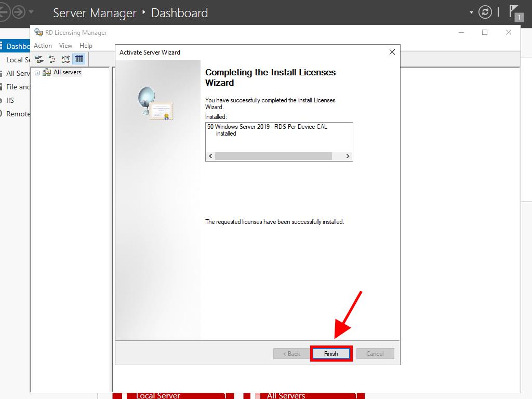Select All Servers in Server Manager sidebar

click(15, 73)
